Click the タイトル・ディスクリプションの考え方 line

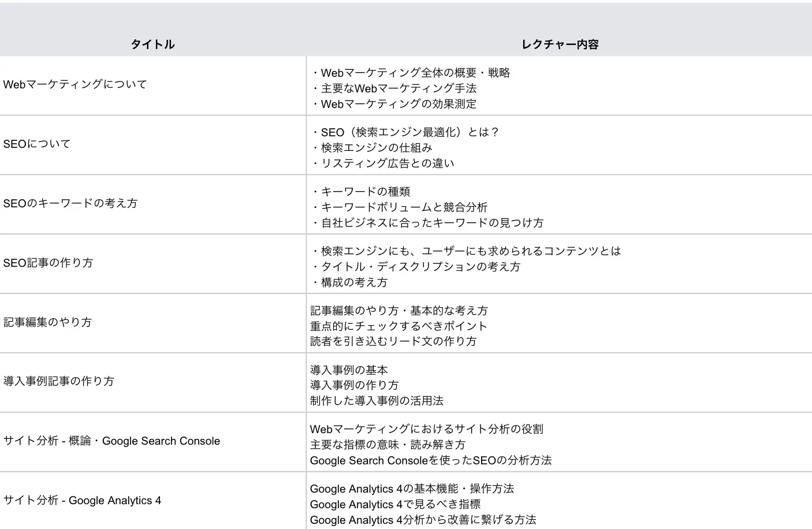pos(416,267)
